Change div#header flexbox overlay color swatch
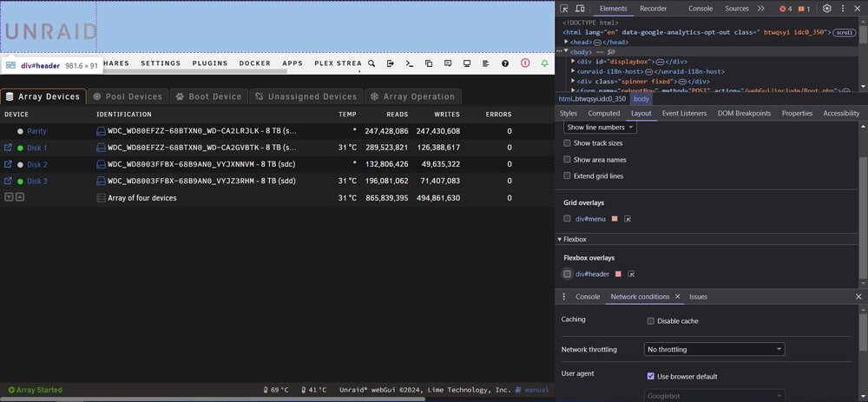868x402 pixels. (x=618, y=274)
